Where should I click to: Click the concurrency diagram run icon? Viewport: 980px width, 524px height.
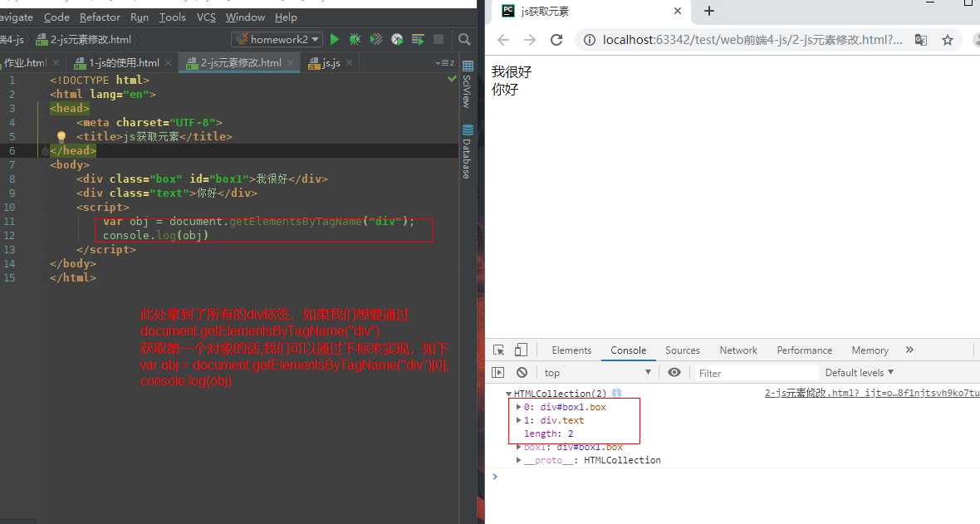418,39
